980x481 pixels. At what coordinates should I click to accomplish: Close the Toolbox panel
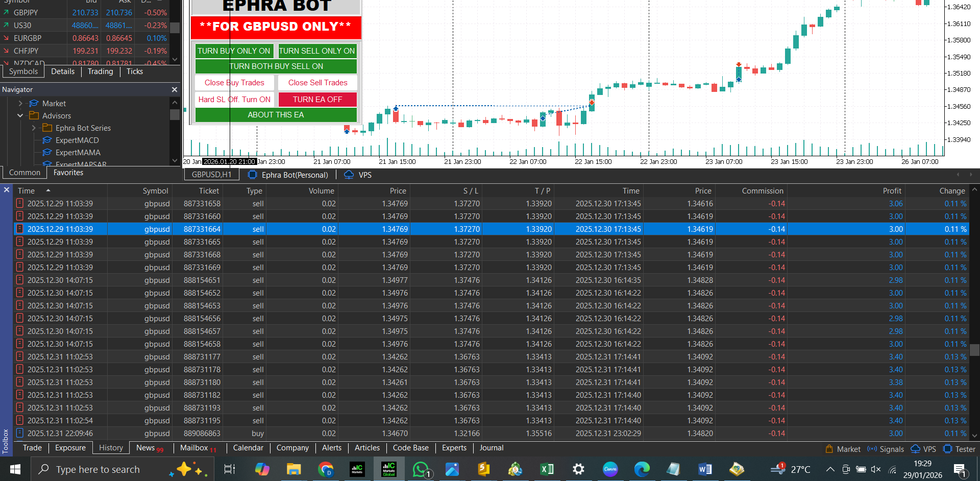7,189
